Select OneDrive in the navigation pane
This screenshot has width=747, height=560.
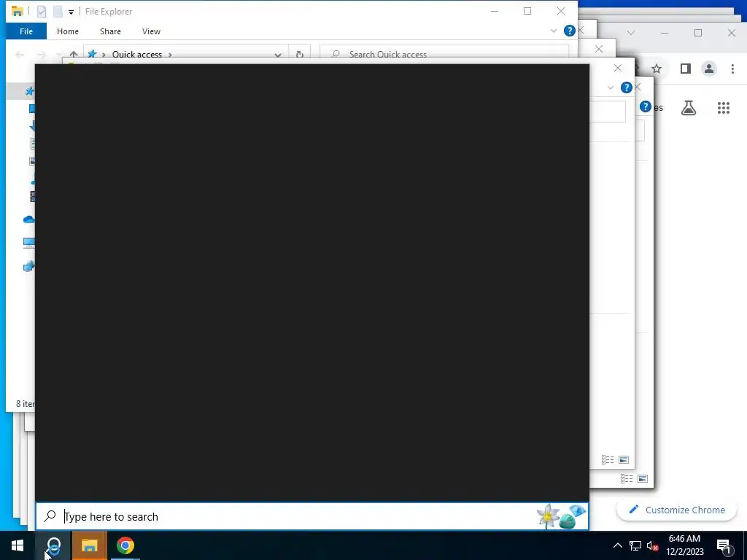(x=28, y=219)
